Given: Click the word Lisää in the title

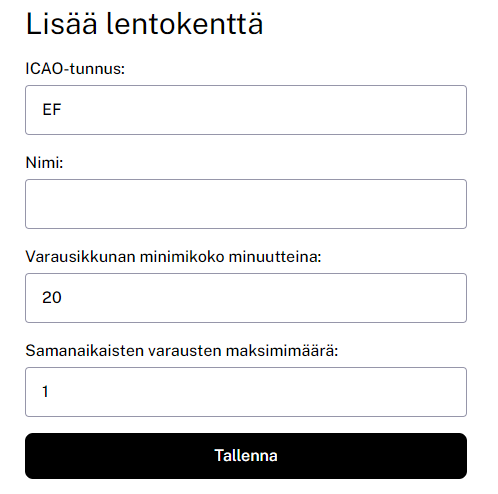Looking at the screenshot, I should coord(61,24).
